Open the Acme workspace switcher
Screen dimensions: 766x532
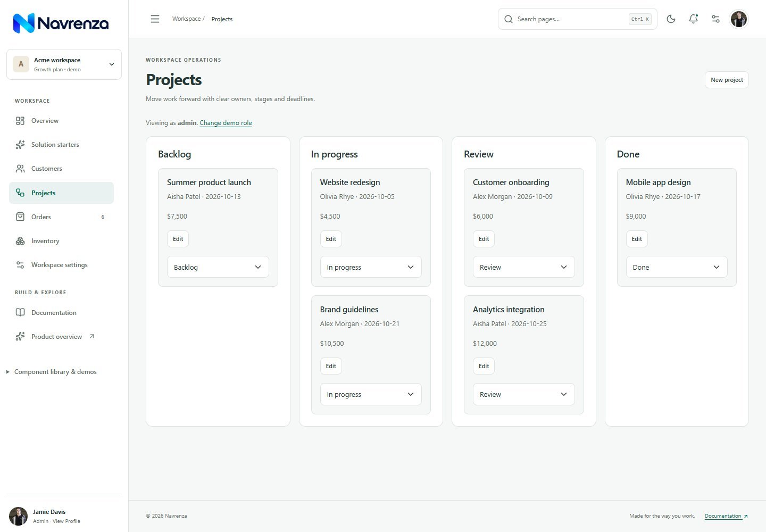[64, 64]
